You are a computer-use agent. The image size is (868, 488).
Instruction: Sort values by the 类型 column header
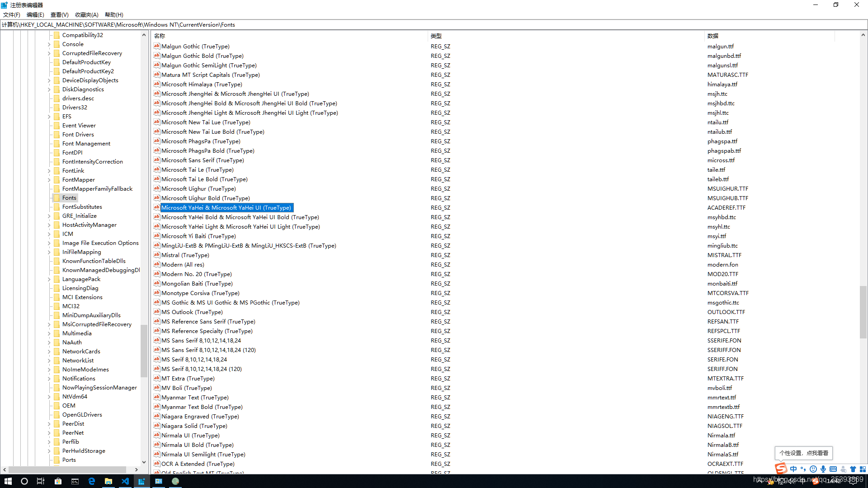(566, 36)
